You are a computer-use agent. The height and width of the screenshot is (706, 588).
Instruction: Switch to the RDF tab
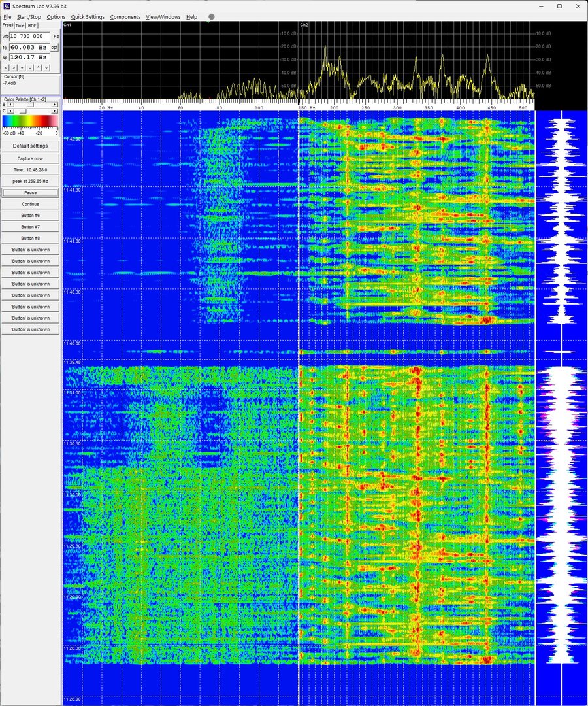32,25
